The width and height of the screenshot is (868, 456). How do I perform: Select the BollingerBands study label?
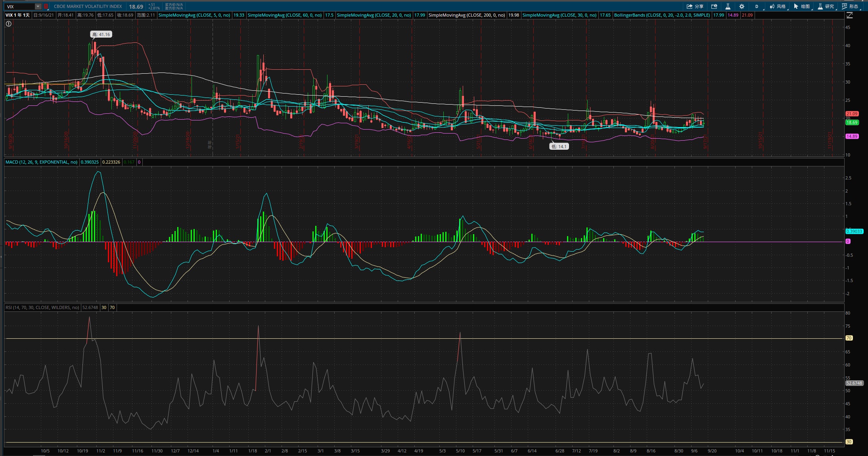662,15
